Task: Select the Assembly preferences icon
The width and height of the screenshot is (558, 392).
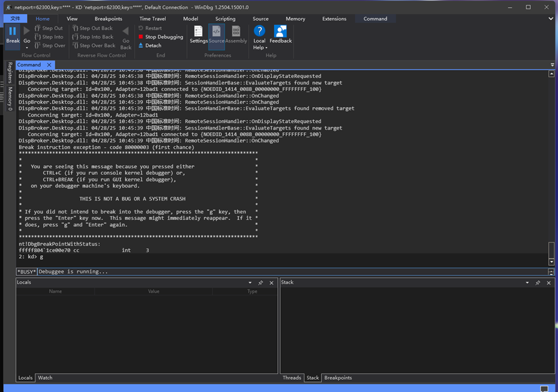Action: click(237, 32)
